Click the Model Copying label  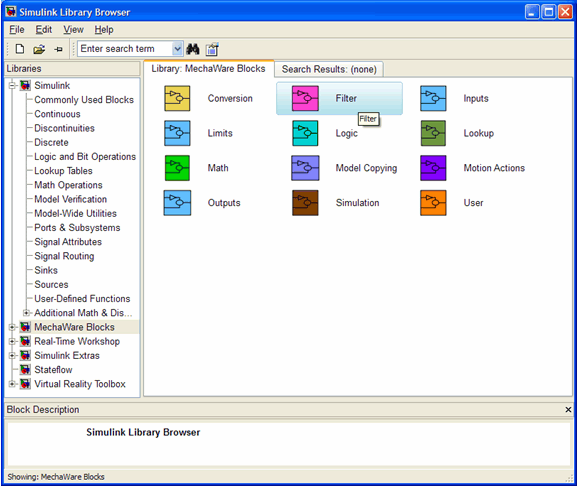tap(366, 168)
